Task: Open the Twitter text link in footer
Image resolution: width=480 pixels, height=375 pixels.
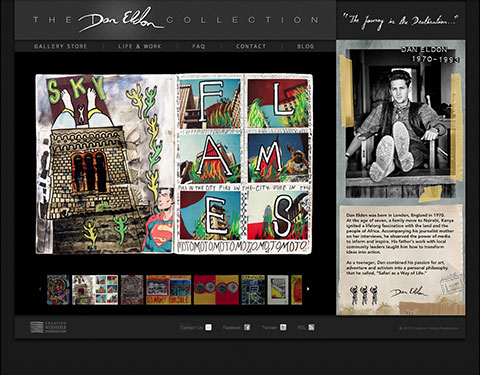Action: (269, 327)
